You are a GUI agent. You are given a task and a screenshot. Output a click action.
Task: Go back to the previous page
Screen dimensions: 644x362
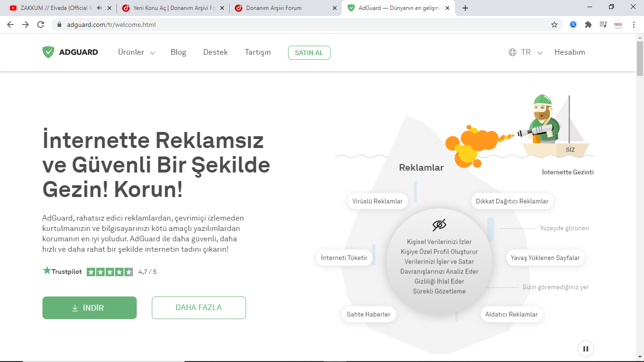pos(10,25)
